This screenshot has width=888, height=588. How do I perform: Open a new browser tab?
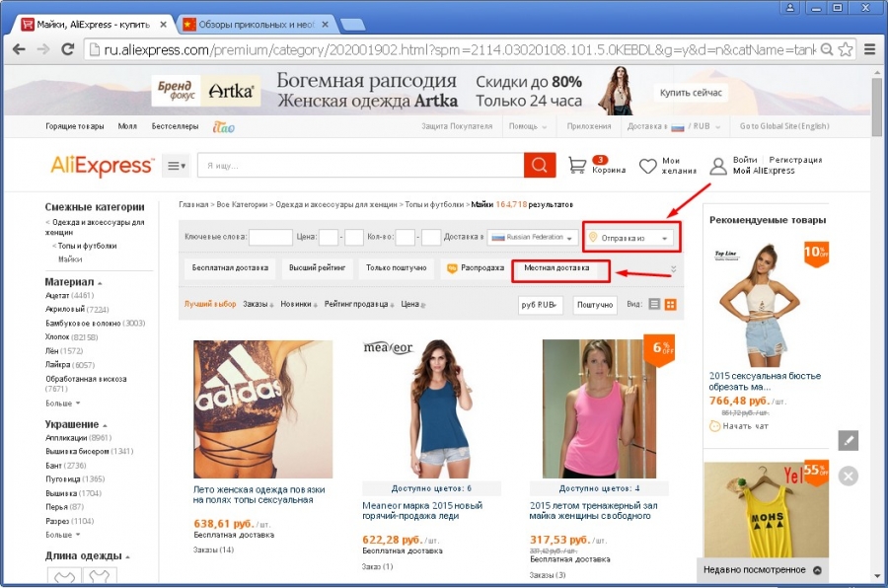pos(353,25)
